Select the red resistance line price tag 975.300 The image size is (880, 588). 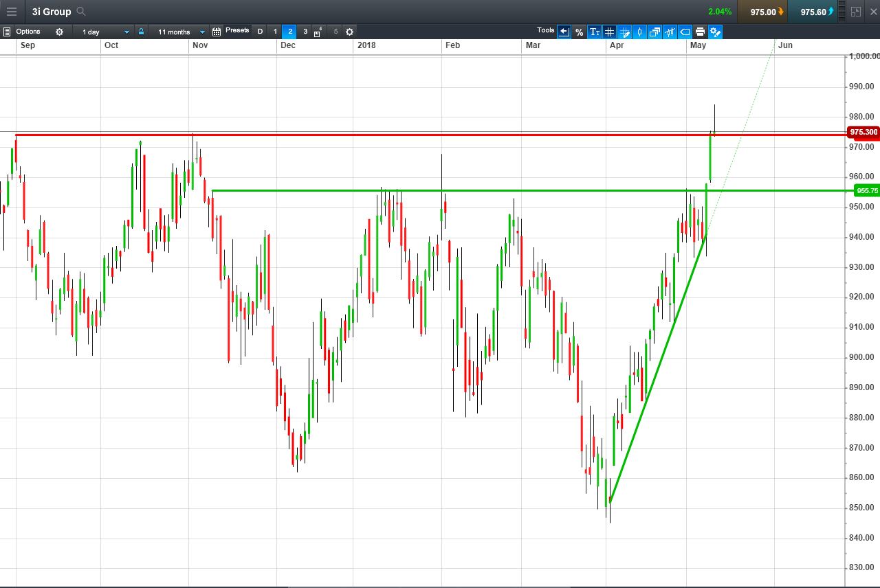tap(863, 132)
